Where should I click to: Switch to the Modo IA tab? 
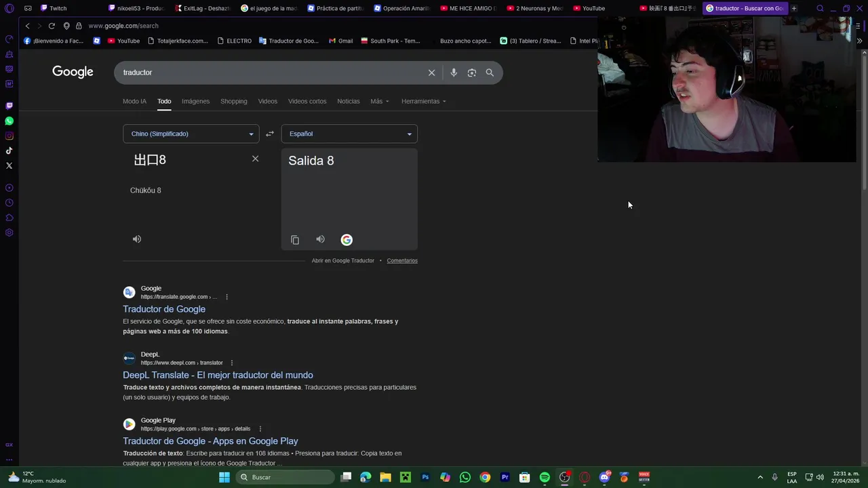(x=134, y=101)
